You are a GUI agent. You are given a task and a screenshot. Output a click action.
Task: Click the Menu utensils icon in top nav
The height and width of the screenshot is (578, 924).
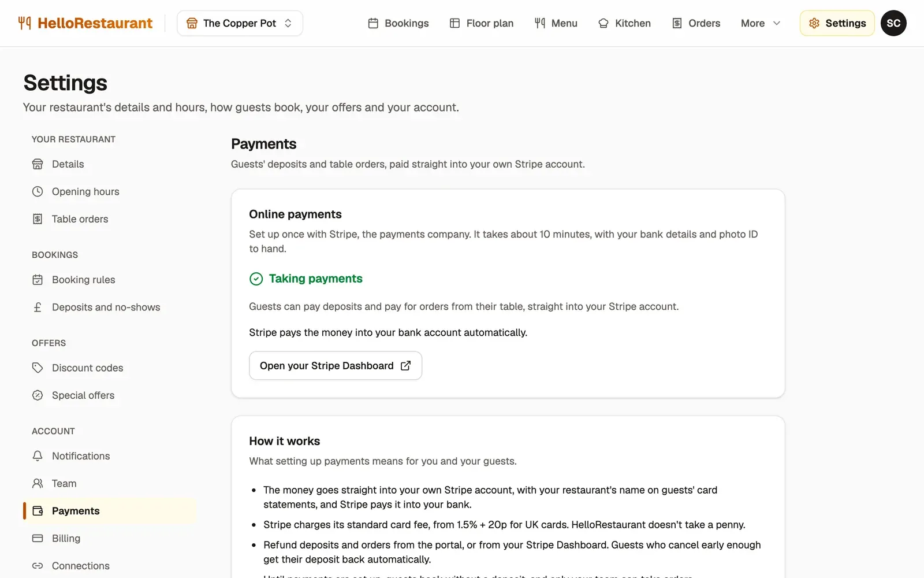(x=540, y=23)
